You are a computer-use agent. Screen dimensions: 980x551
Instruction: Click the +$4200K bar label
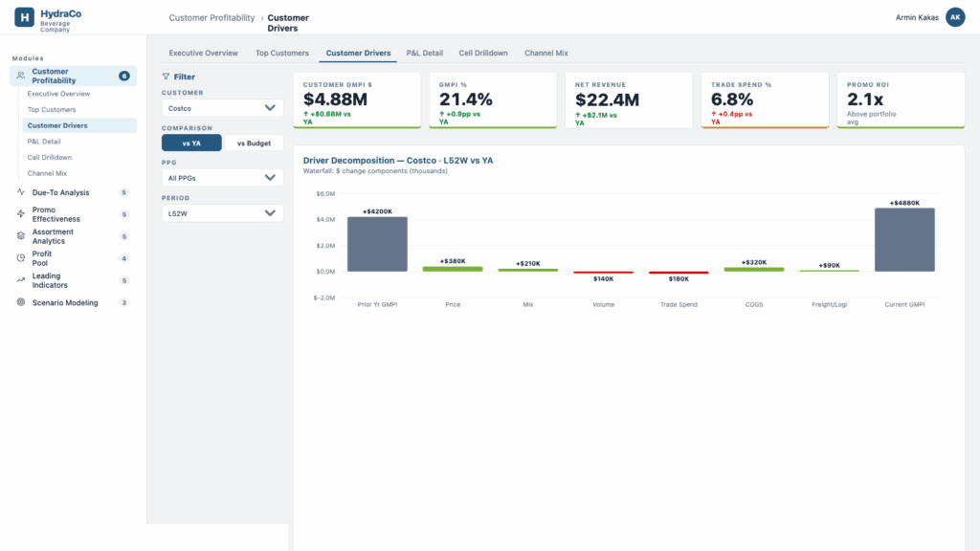377,211
